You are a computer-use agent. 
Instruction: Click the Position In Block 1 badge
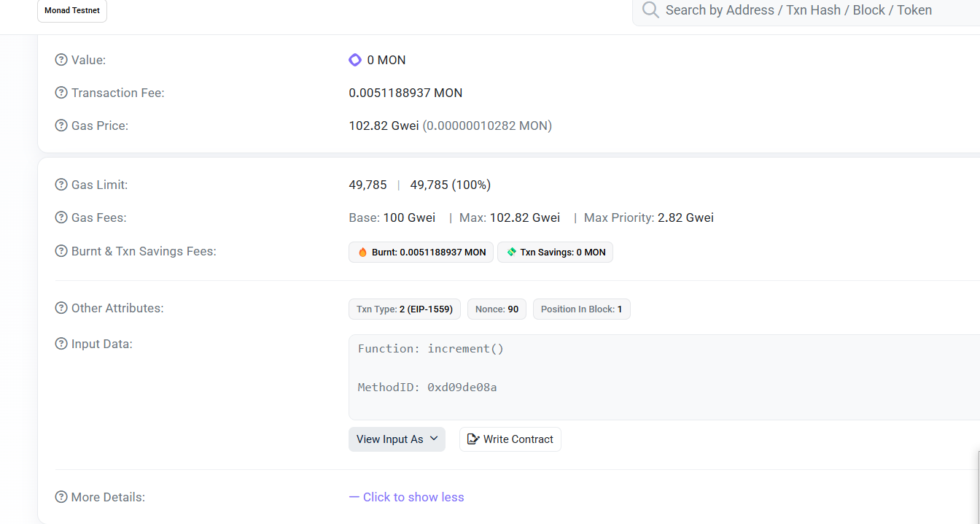pos(582,309)
